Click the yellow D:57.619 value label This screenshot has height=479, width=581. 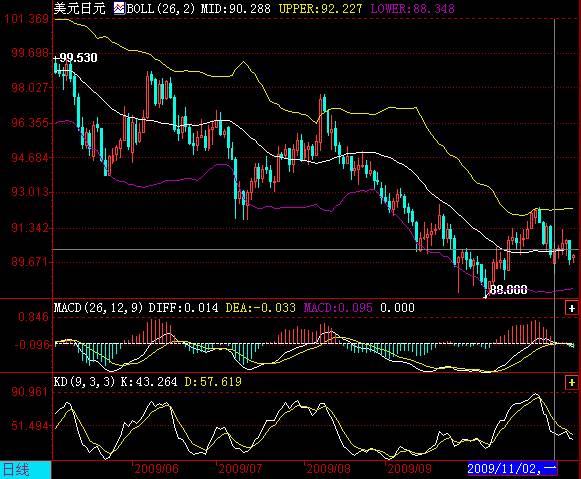coord(213,381)
